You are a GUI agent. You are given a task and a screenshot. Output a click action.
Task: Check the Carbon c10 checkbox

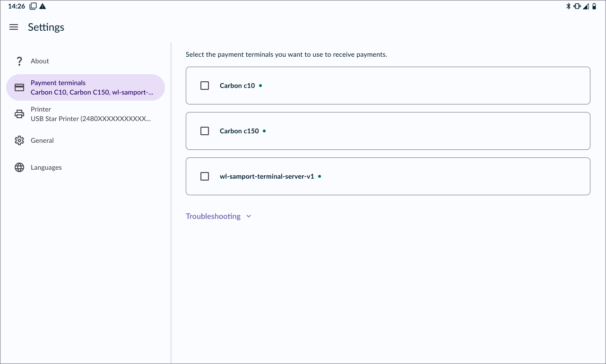205,86
